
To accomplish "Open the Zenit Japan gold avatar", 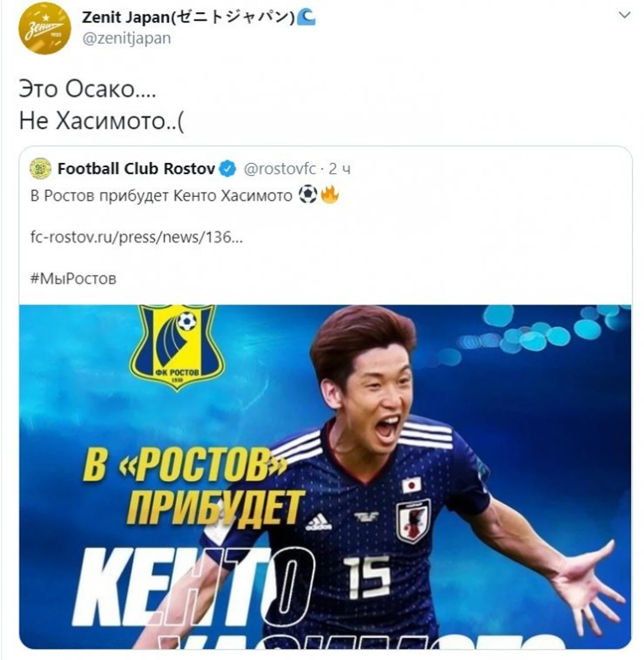I will (45, 28).
